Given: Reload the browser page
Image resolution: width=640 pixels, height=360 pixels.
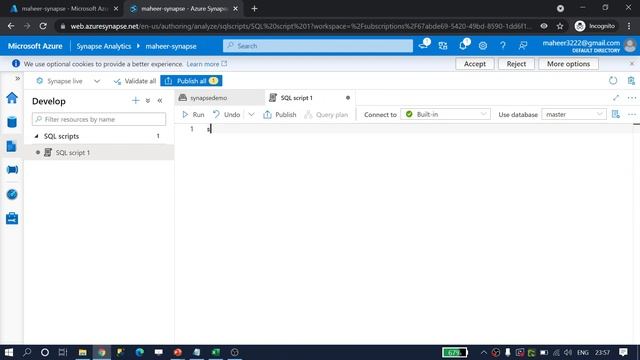Looking at the screenshot, I should [x=43, y=26].
